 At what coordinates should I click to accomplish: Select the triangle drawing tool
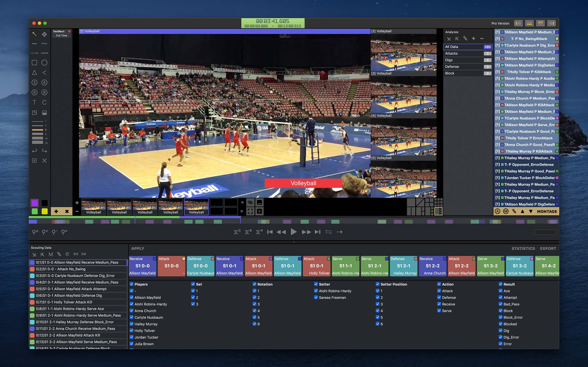(x=34, y=73)
